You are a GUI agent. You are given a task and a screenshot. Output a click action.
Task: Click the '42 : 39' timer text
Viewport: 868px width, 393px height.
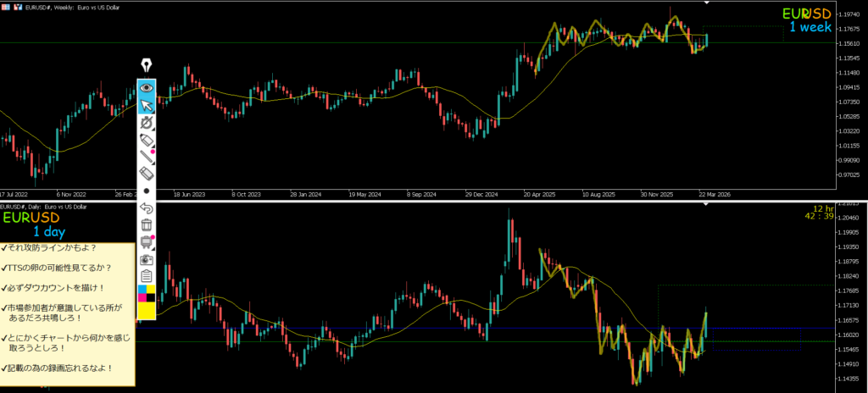[820, 217]
